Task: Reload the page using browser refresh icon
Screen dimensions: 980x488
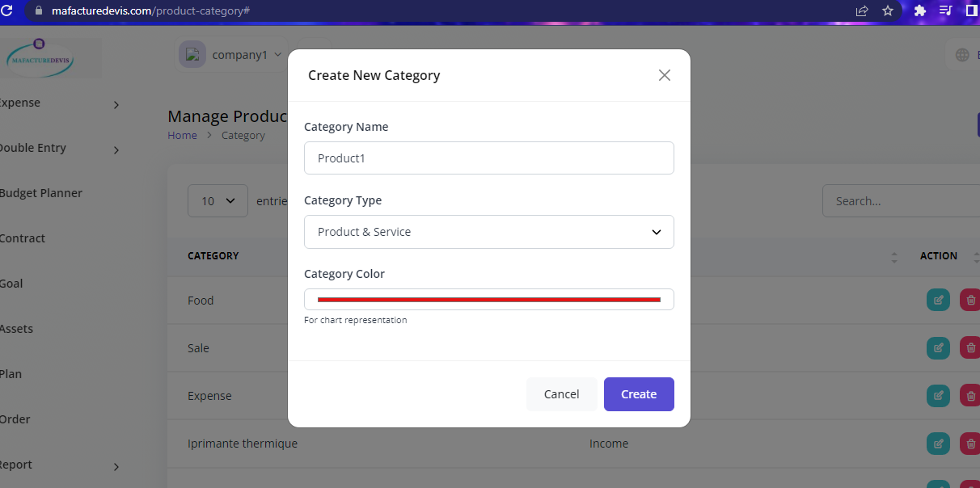Action: [6, 11]
